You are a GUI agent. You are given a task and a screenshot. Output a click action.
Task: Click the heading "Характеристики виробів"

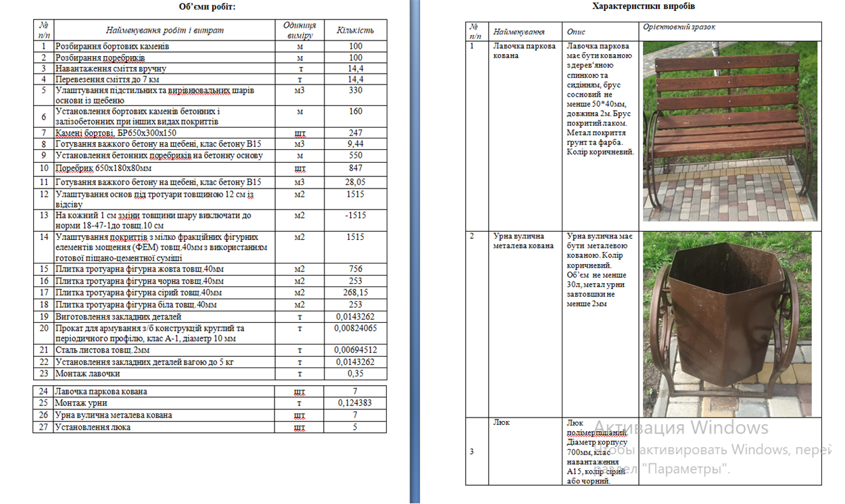(x=643, y=6)
